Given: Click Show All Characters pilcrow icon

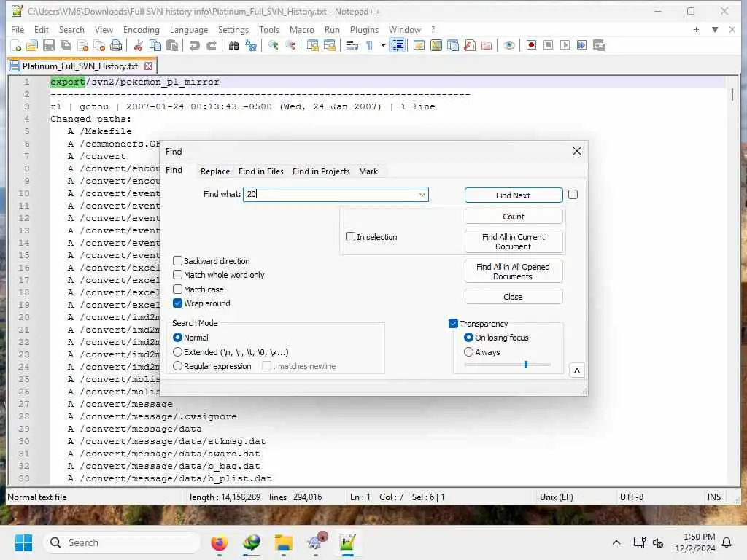Looking at the screenshot, I should (369, 46).
